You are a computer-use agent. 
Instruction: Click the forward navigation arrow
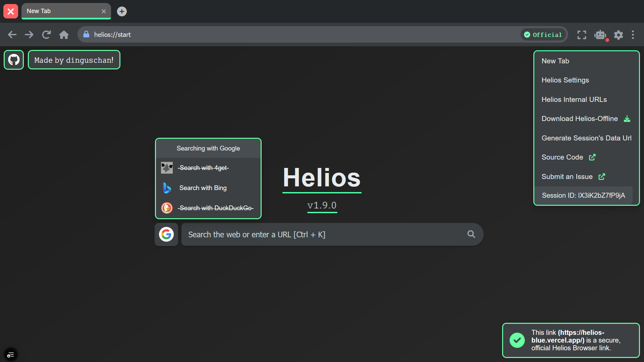point(29,35)
